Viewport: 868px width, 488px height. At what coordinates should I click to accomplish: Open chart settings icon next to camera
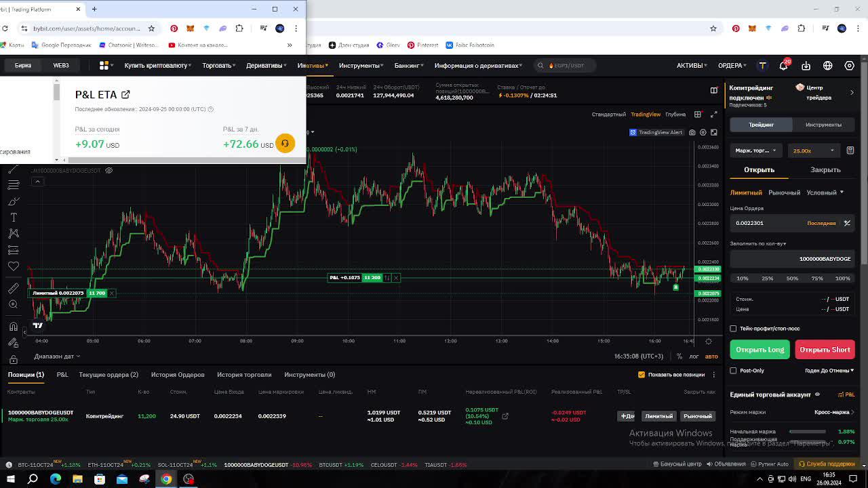pyautogui.click(x=703, y=132)
